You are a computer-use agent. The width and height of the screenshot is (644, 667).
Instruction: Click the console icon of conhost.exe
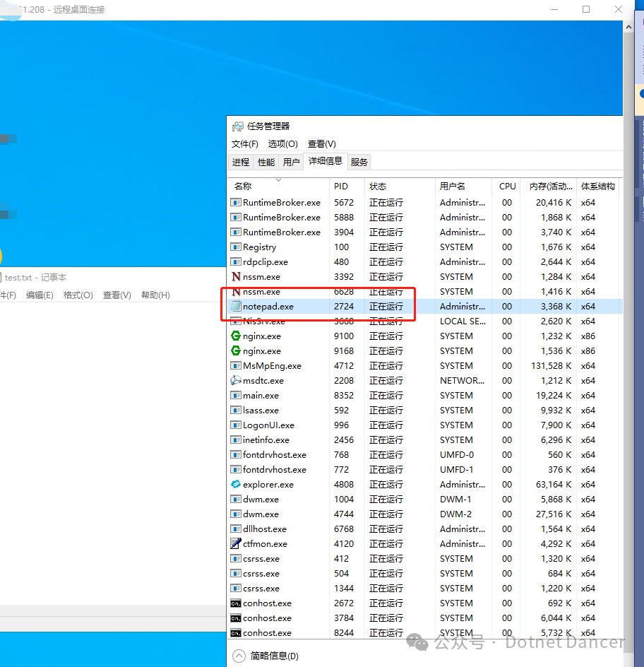click(237, 603)
